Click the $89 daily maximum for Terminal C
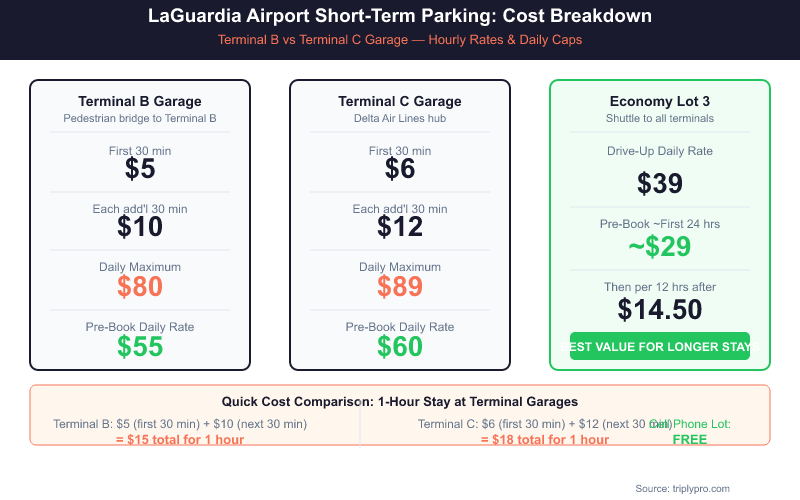 point(400,287)
